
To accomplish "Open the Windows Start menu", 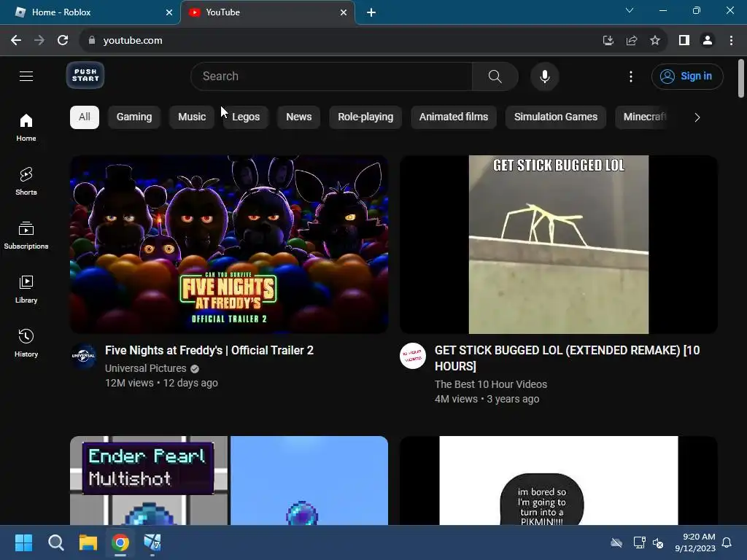I will tap(23, 542).
